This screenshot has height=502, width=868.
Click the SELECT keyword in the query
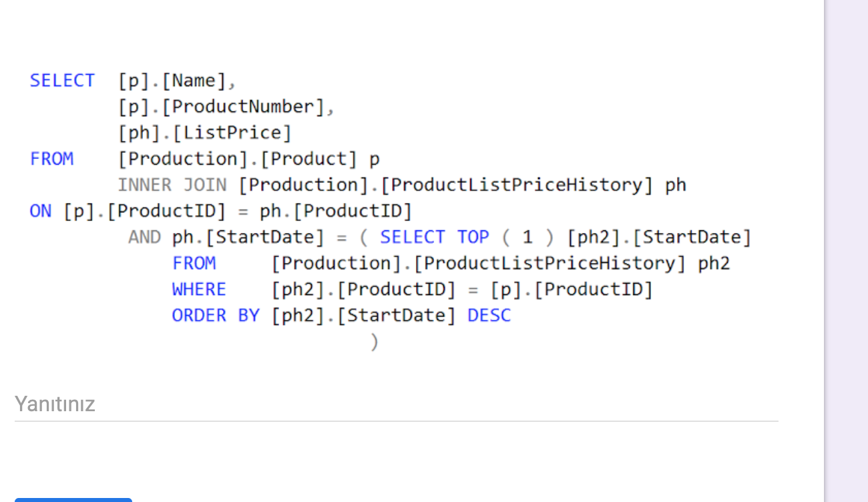coord(62,80)
